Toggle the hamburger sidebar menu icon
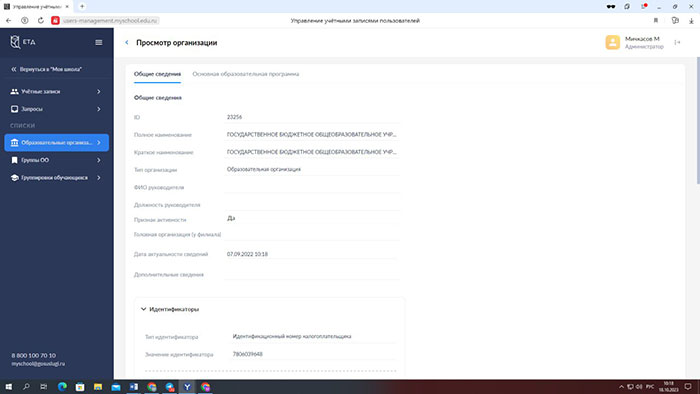This screenshot has width=700, height=394. [x=99, y=42]
